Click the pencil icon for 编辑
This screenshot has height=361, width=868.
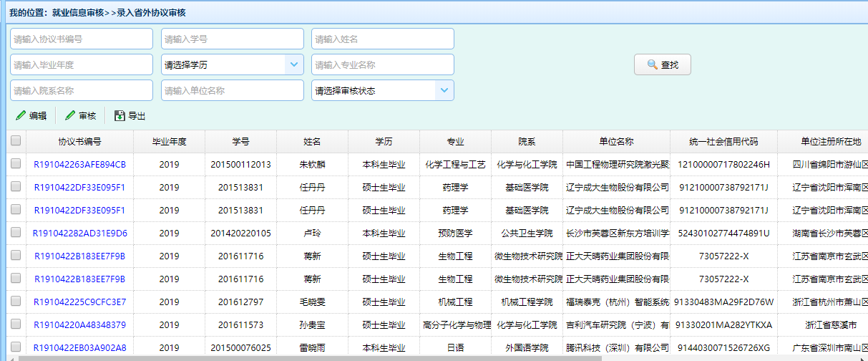pos(21,116)
